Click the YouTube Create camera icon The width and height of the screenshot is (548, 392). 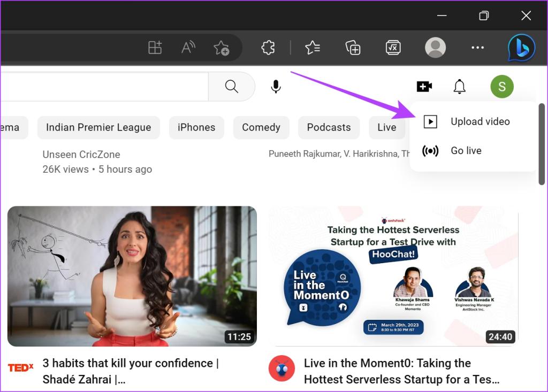[424, 86]
